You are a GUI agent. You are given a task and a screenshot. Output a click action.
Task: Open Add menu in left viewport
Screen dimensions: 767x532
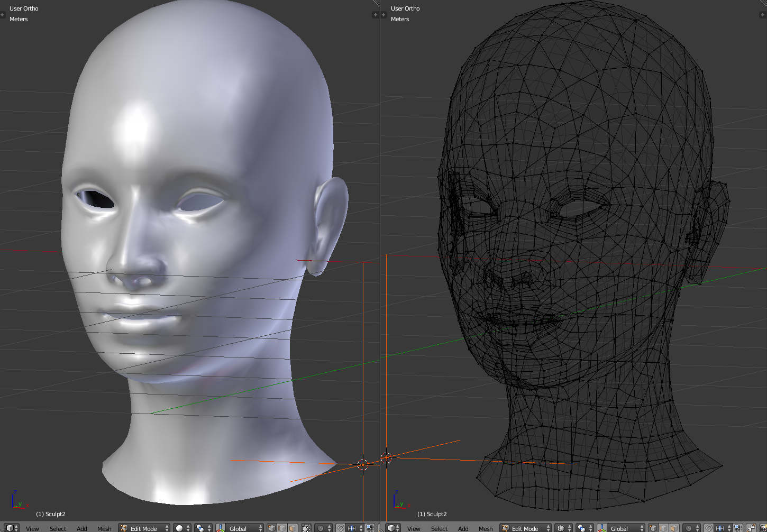(x=81, y=528)
